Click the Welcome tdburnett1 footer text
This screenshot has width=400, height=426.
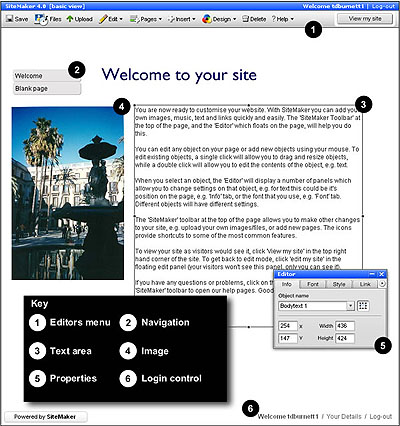(x=288, y=417)
